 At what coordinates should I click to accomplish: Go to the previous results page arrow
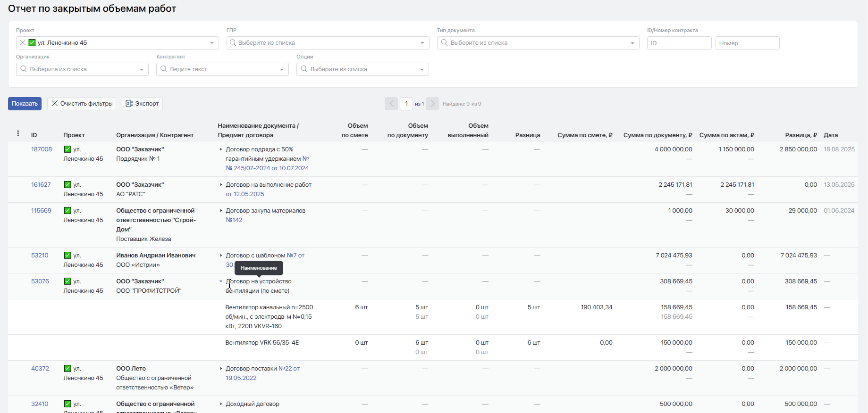click(391, 104)
